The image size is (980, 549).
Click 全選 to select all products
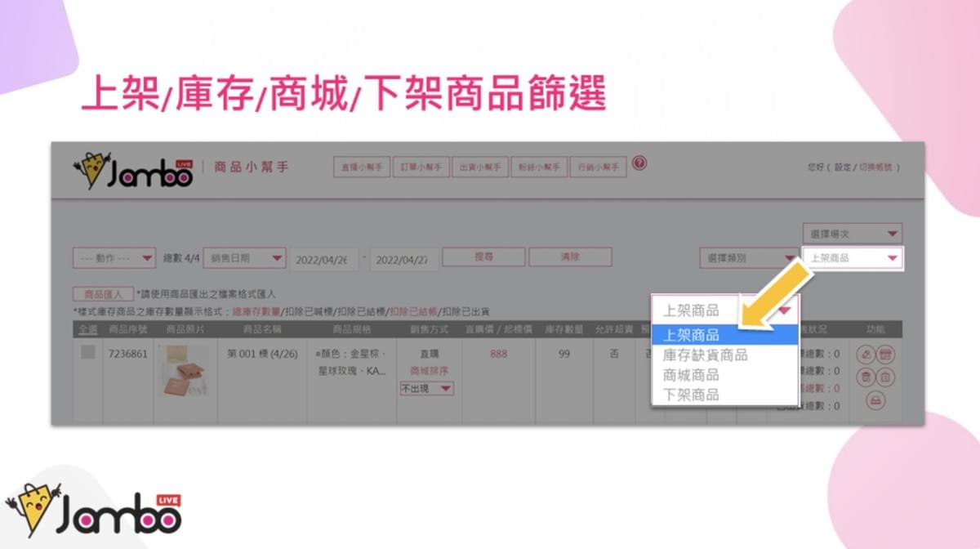coord(88,329)
